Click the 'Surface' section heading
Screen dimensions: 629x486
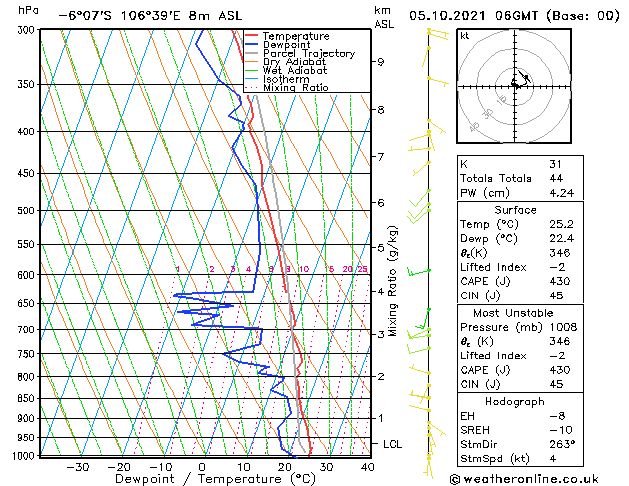point(515,210)
